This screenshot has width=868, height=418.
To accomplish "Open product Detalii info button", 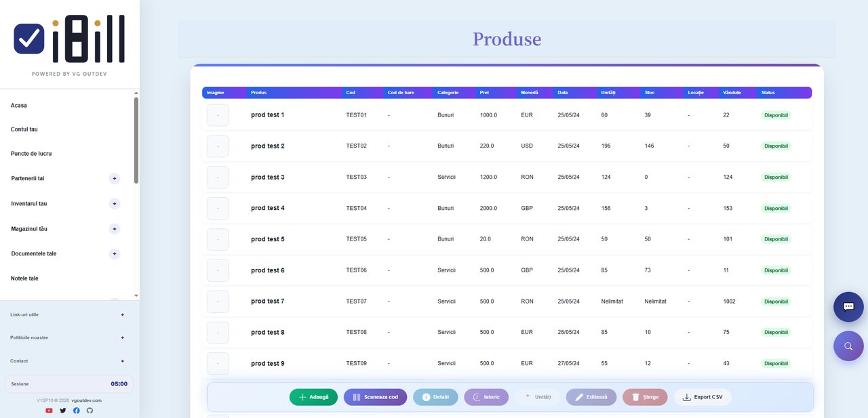I will pos(435,397).
